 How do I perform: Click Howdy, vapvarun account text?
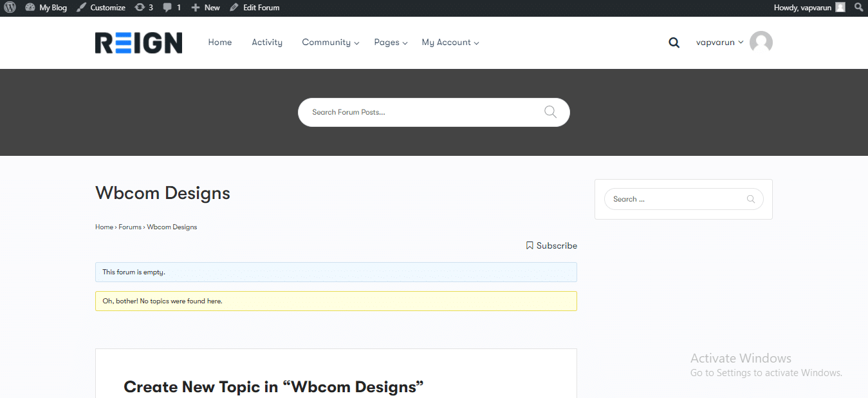[x=802, y=8]
